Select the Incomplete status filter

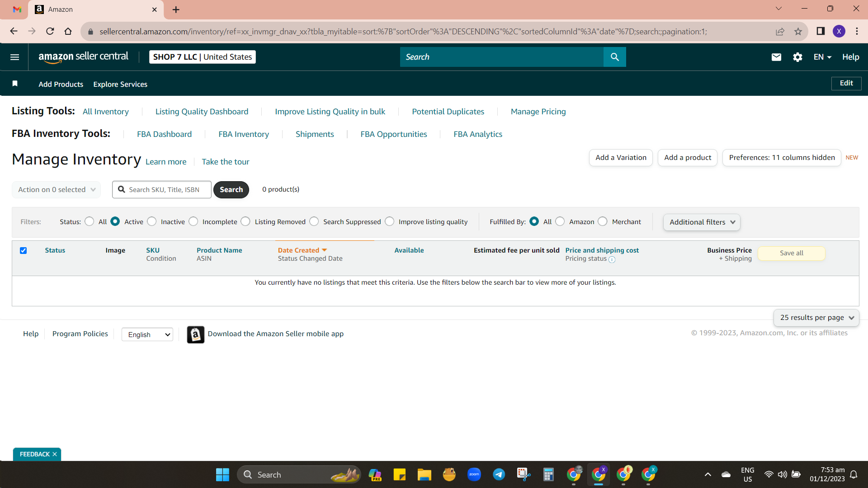coord(193,221)
